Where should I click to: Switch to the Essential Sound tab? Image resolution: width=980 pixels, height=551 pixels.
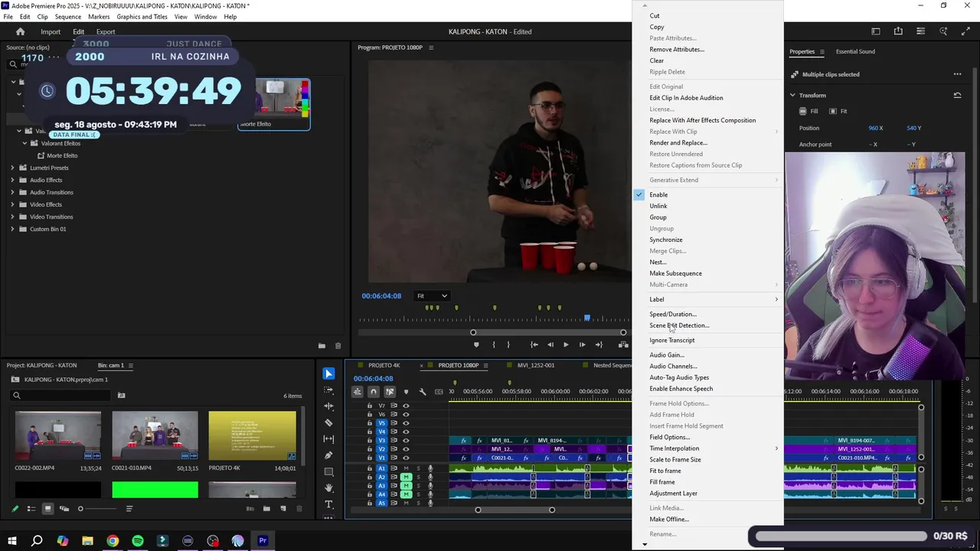click(x=855, y=51)
